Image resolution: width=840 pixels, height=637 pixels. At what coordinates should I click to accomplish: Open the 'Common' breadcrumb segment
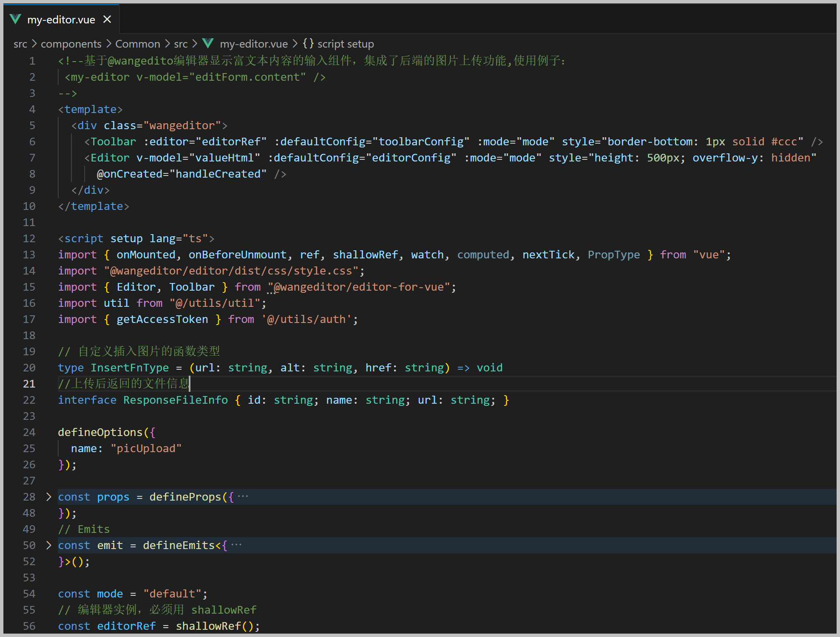(138, 44)
